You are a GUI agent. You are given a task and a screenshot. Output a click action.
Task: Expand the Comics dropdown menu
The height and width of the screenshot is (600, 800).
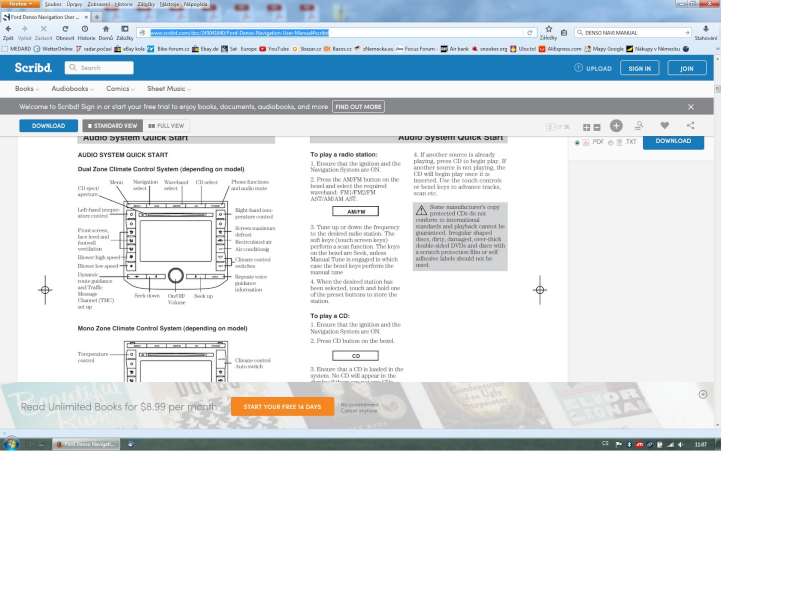pyautogui.click(x=120, y=89)
